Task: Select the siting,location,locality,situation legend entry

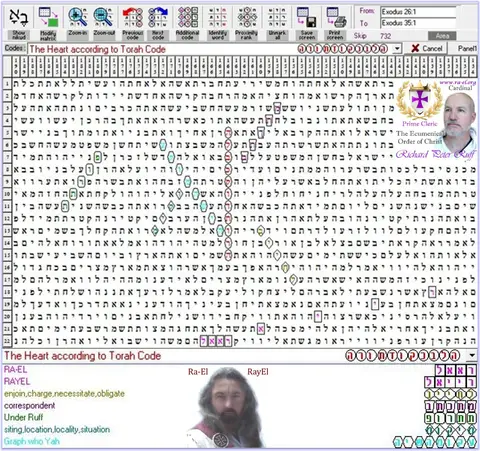Action: [57, 429]
